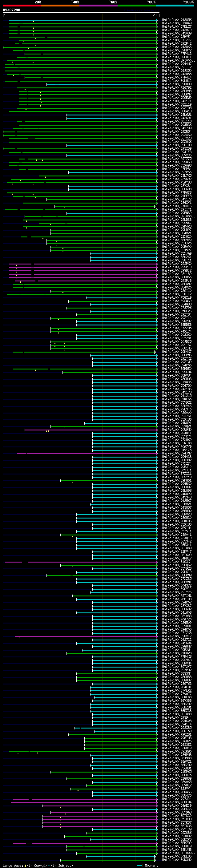
Task: Open hit UniRef100_Q7XAA9
Action: [176, 23]
